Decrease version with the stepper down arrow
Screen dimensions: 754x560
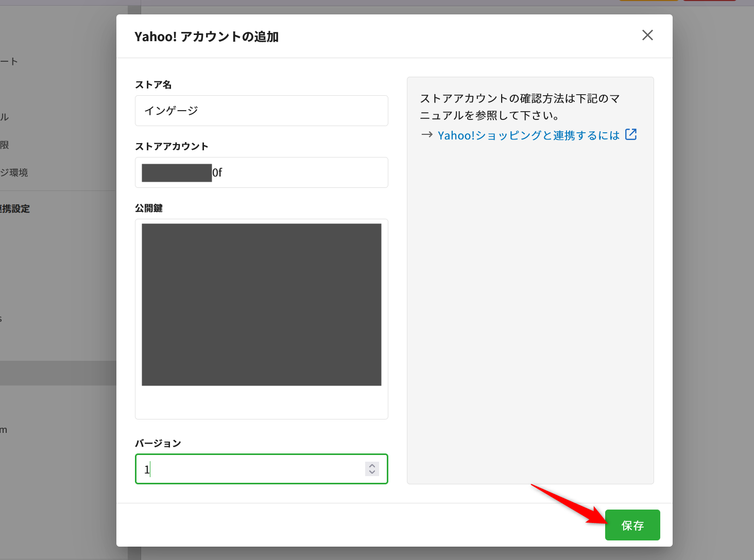pos(372,472)
